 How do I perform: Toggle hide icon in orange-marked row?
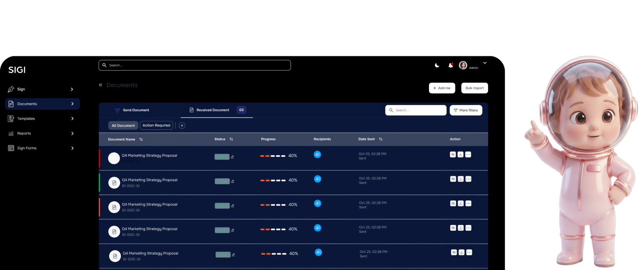click(453, 203)
